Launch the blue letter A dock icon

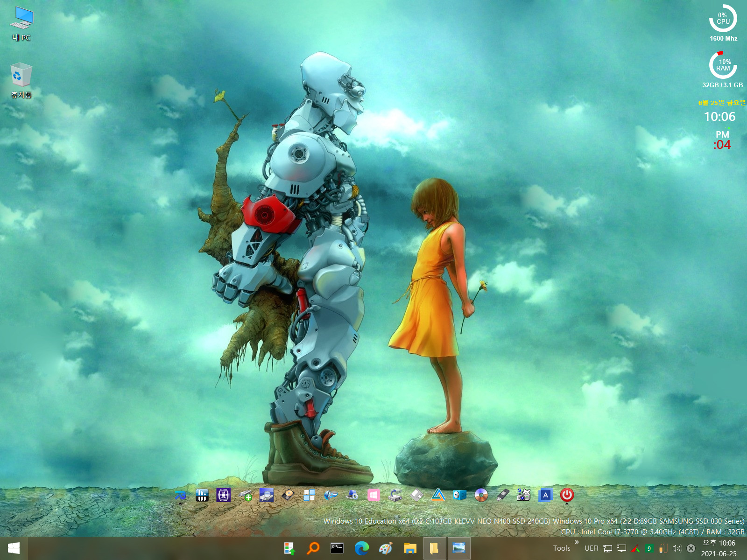(545, 495)
